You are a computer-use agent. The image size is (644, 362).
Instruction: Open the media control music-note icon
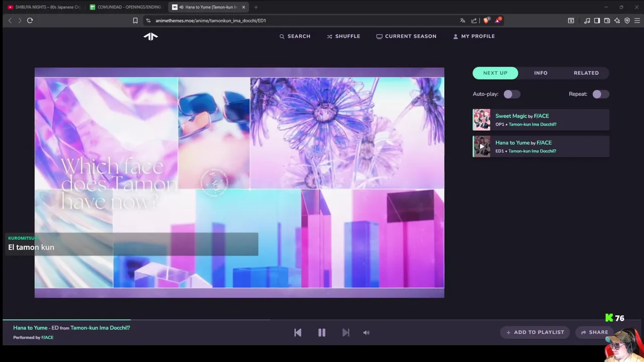coord(587,21)
